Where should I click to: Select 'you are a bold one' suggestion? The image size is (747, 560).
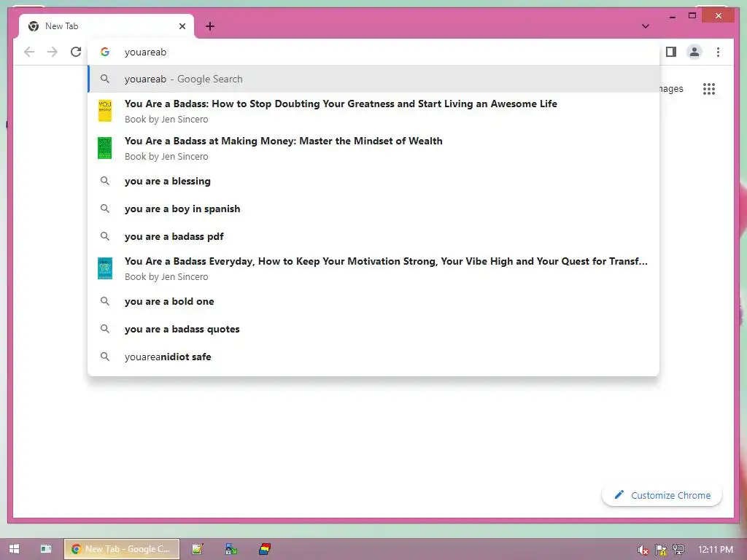click(x=373, y=301)
